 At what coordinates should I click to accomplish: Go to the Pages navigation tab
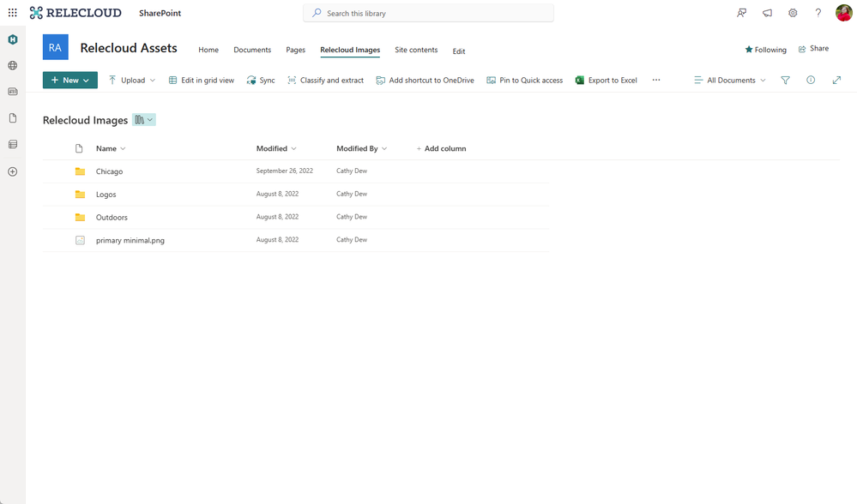click(295, 50)
